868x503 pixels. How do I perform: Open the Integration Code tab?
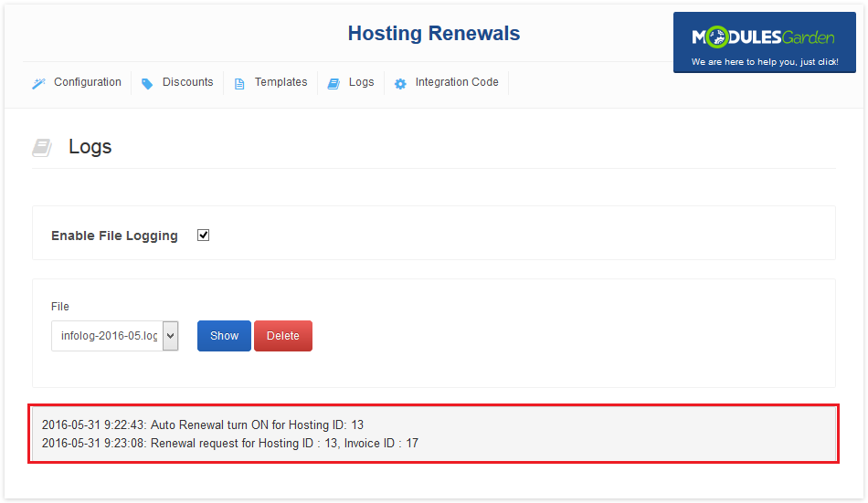click(457, 82)
